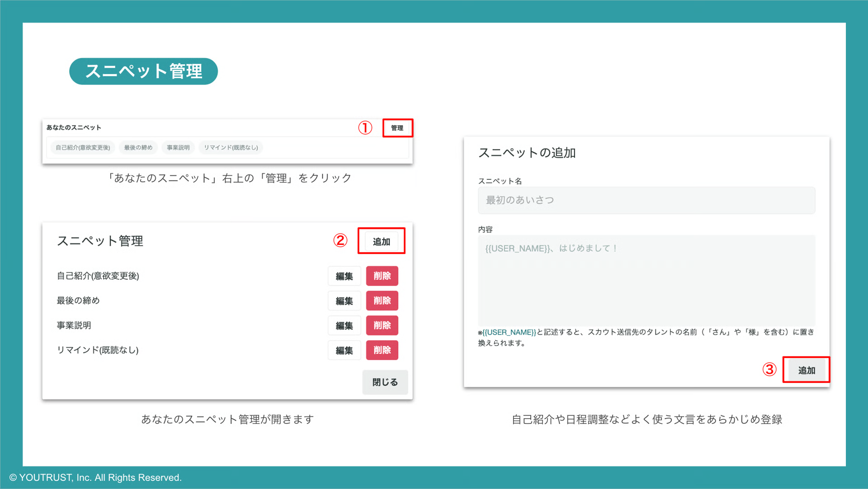The height and width of the screenshot is (489, 868).
Task: Submit with 追加 in スニペットの追加 dialog
Action: [x=807, y=370]
